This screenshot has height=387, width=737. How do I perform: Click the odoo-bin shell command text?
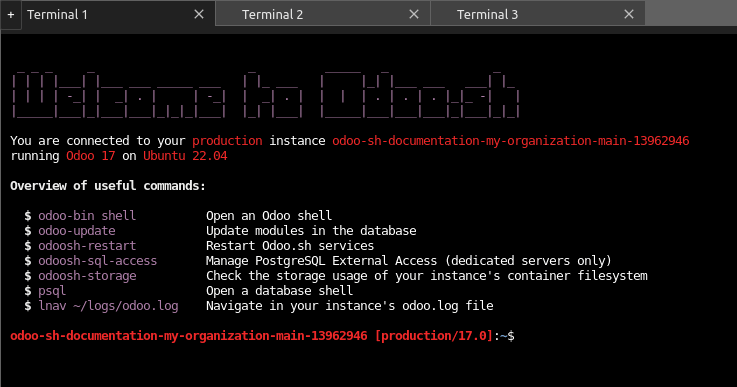click(87, 216)
